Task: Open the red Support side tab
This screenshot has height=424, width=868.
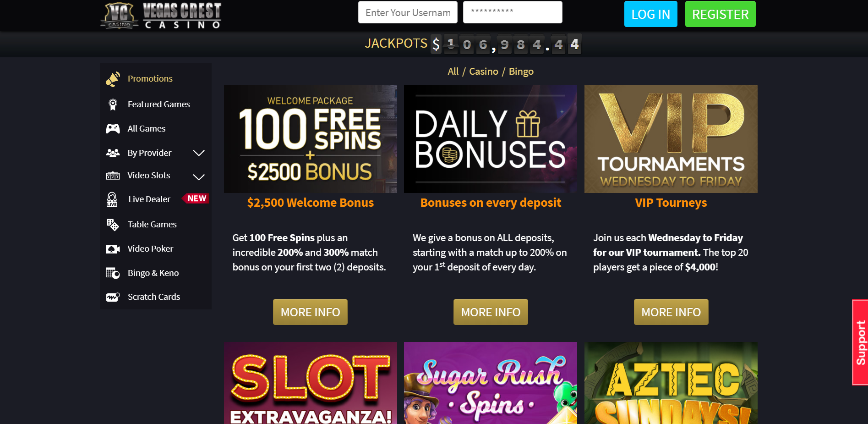Action: coord(860,342)
